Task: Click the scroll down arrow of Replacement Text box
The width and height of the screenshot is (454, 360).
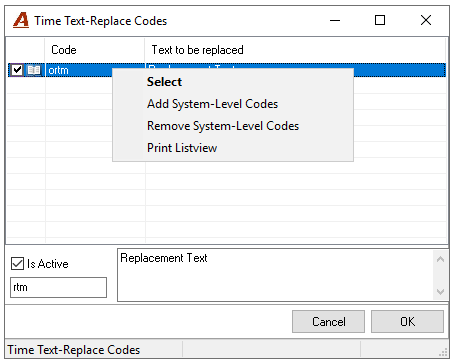Action: [x=440, y=292]
